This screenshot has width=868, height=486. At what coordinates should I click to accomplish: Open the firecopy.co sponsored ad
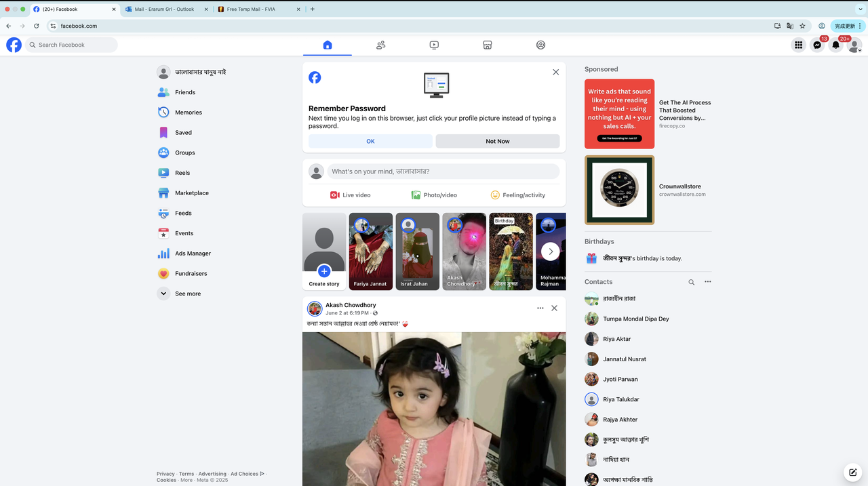pos(648,114)
